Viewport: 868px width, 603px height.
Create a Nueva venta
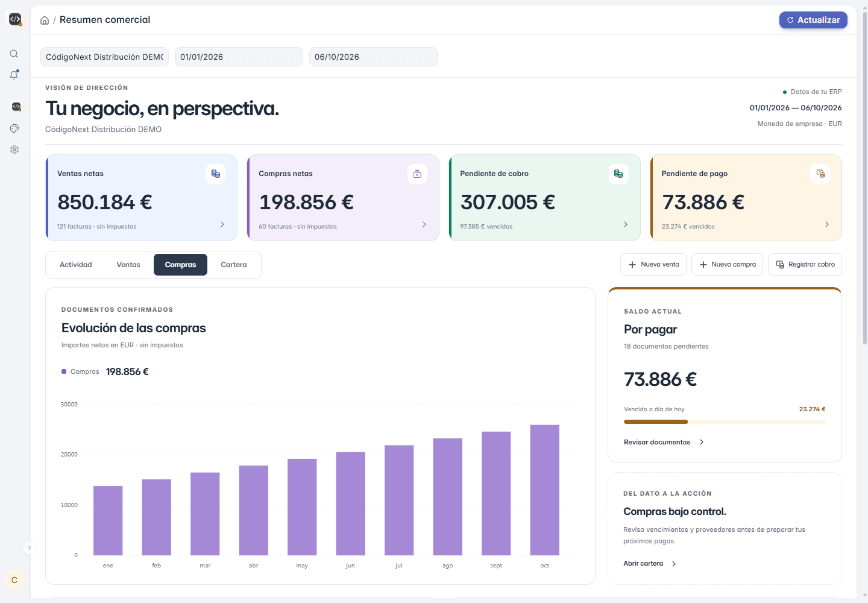(653, 265)
